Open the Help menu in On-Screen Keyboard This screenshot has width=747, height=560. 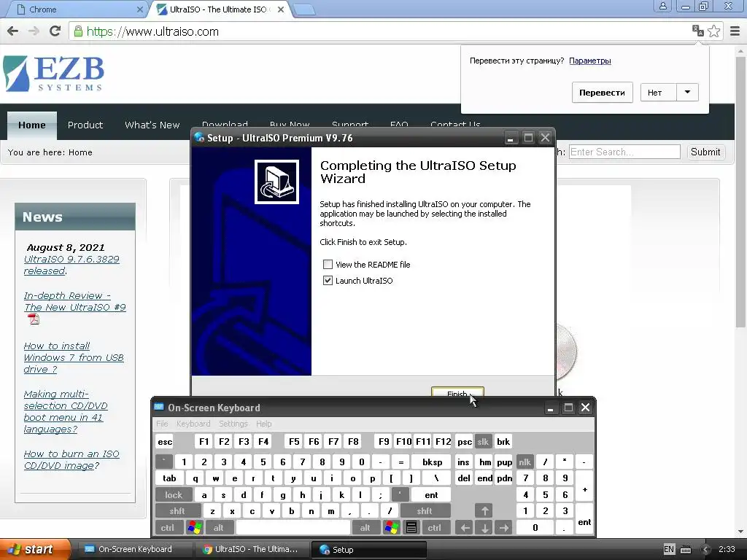tap(263, 424)
